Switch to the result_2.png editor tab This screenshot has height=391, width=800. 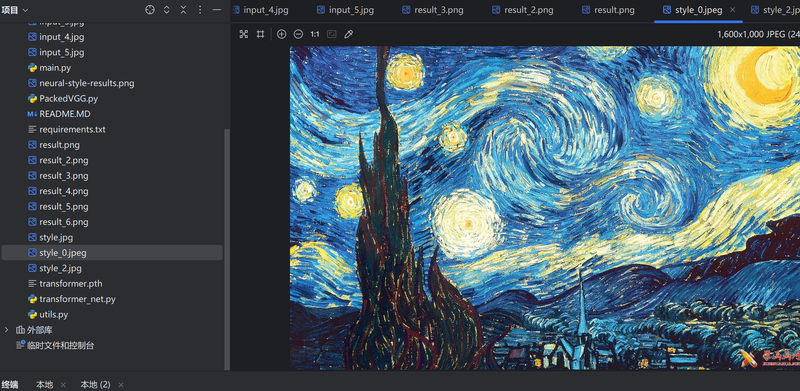[522, 10]
